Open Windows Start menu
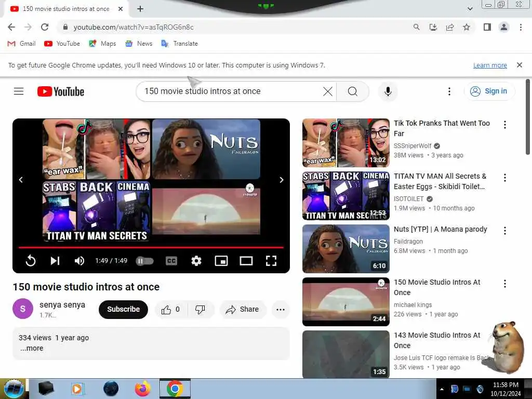Image resolution: width=532 pixels, height=399 pixels. pos(14,389)
